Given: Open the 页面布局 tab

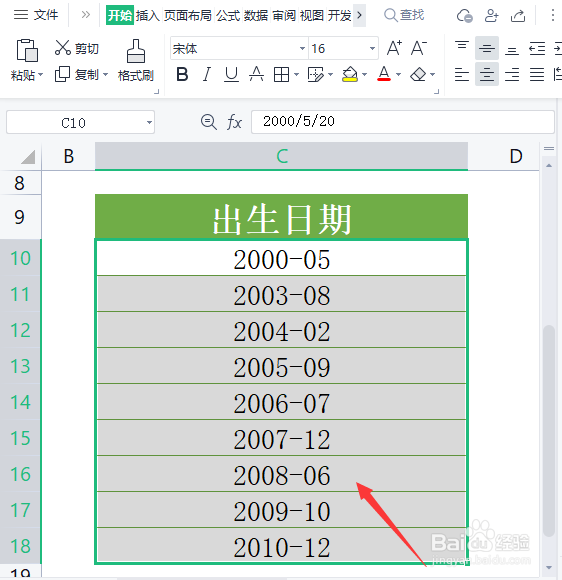Looking at the screenshot, I should pyautogui.click(x=188, y=15).
